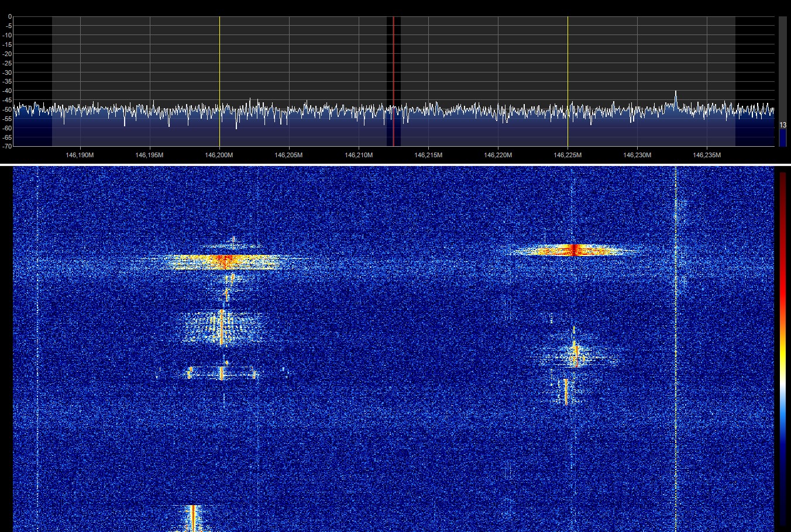Viewport: 791px width, 532px height.
Task: Click the 146,220M frequency axis label
Action: click(x=498, y=155)
